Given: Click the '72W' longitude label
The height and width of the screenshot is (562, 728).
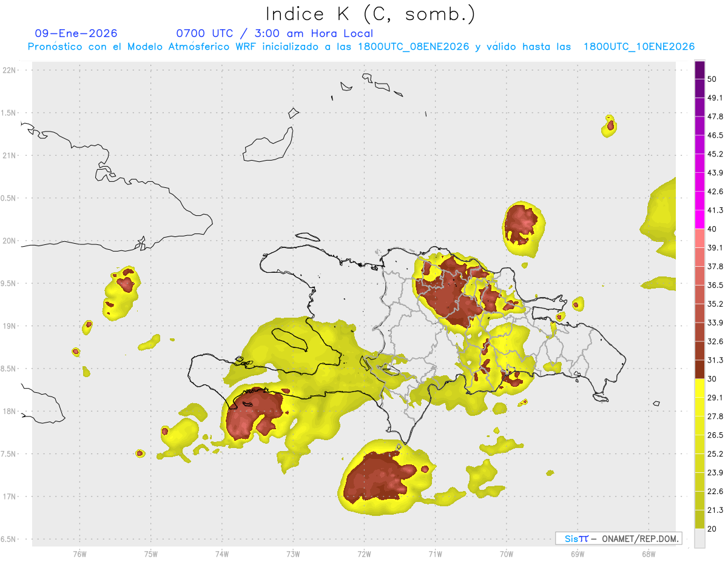Looking at the screenshot, I should click(364, 554).
